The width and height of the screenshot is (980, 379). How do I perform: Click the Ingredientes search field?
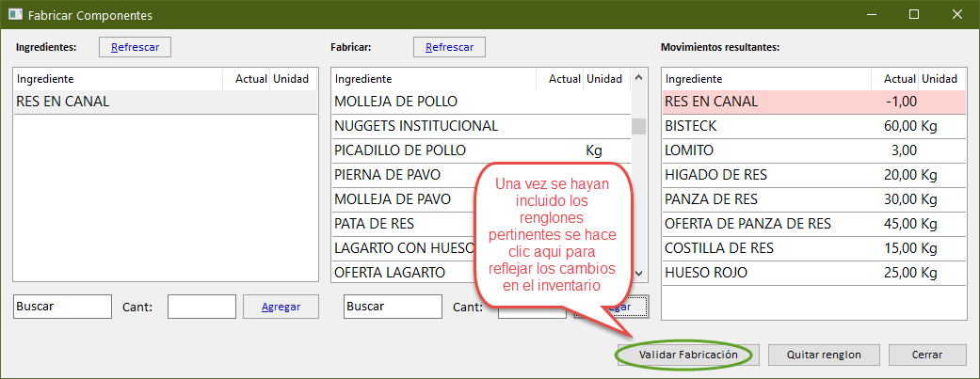62,307
